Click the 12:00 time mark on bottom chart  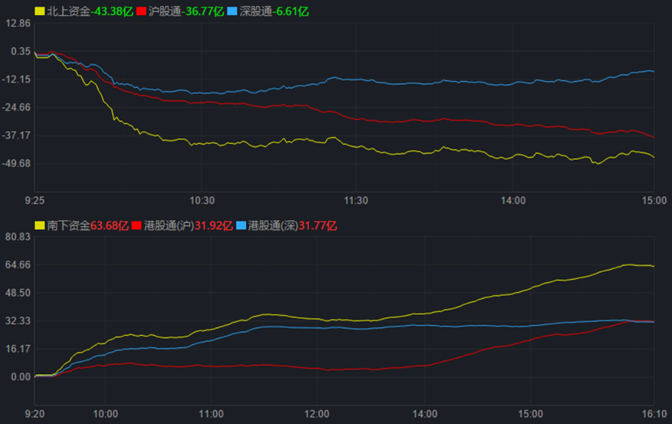(317, 413)
